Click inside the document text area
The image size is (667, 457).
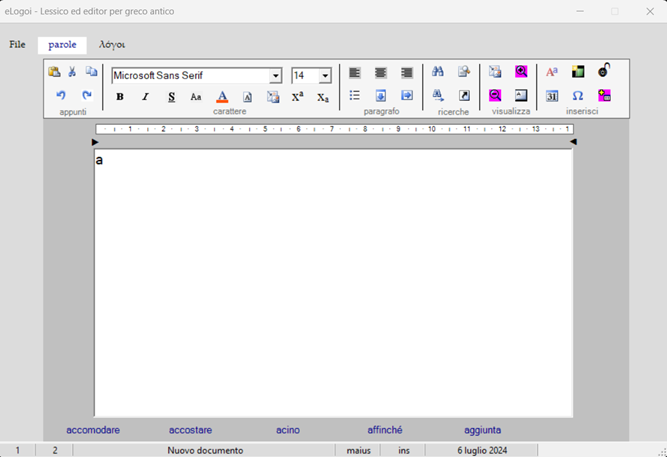333,280
